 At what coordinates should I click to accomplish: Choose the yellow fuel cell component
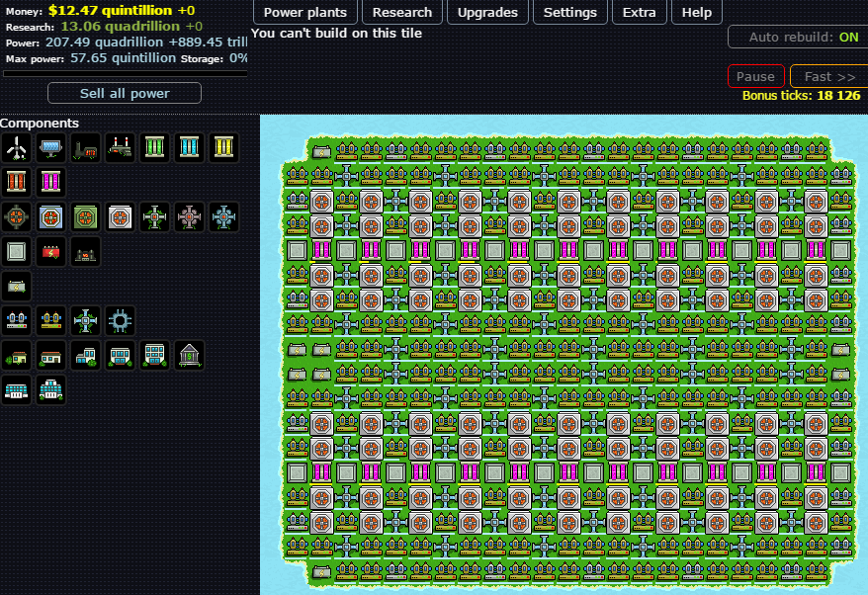tap(223, 148)
